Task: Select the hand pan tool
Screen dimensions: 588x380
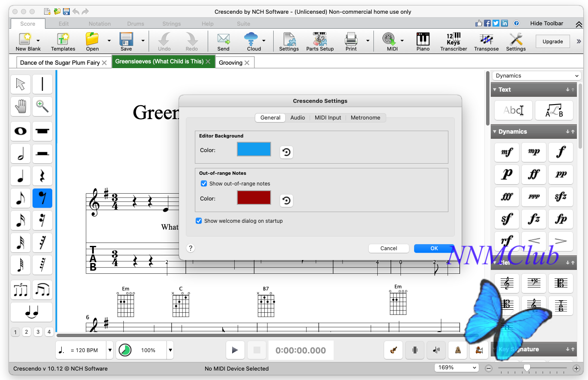Action: [x=21, y=106]
